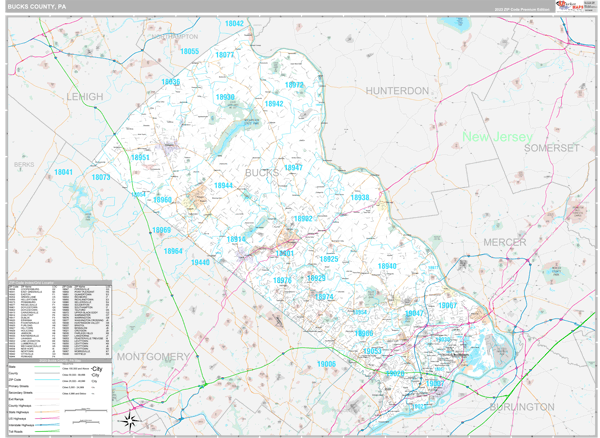This screenshot has height=438, width=600.
Task: Click the compass rose icon
Action: 130,421
